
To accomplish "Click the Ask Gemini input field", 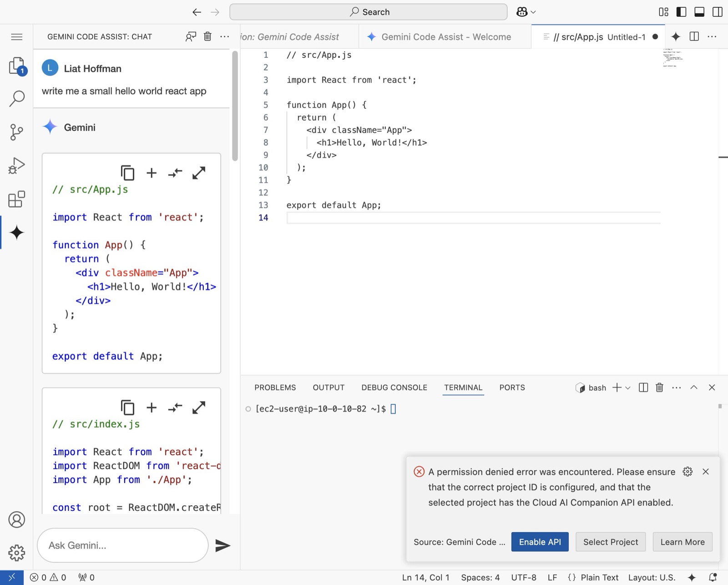I will point(123,545).
